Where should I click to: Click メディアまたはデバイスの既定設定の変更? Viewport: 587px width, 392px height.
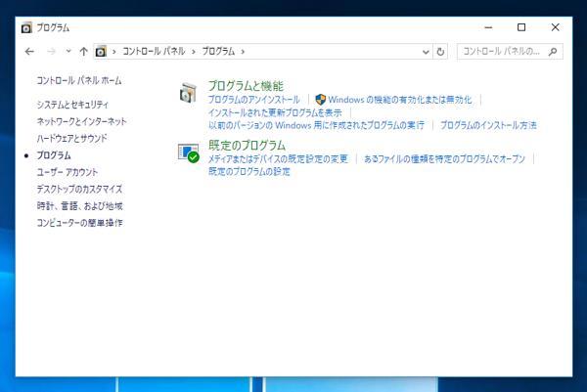click(x=278, y=159)
